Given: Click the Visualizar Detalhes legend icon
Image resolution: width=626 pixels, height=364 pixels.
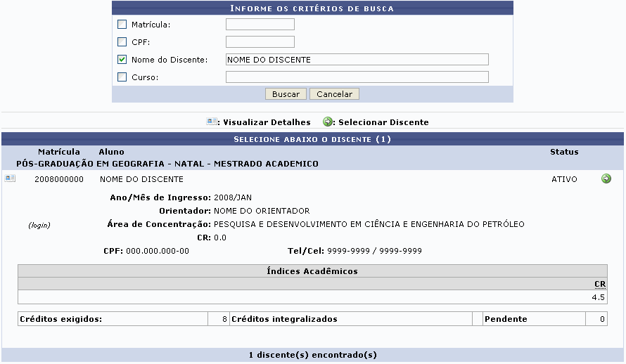Looking at the screenshot, I should click(212, 122).
